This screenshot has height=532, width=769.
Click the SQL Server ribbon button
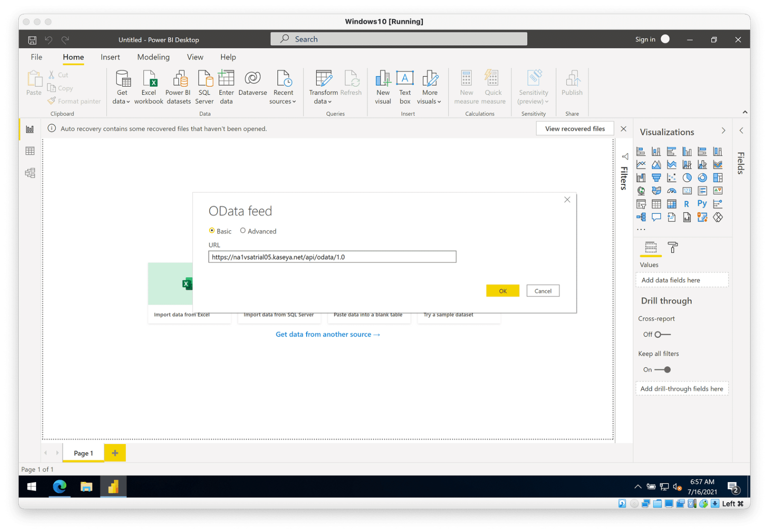point(204,87)
